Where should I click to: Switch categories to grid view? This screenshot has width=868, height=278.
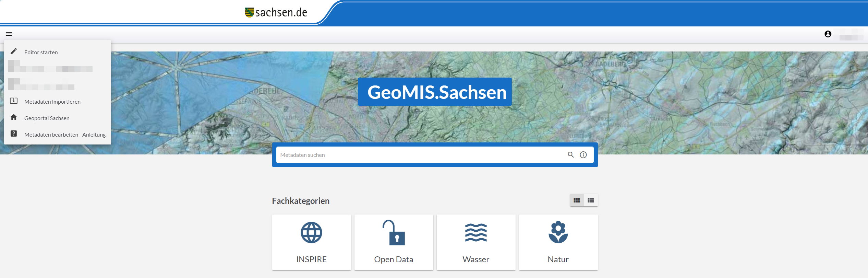click(577, 200)
